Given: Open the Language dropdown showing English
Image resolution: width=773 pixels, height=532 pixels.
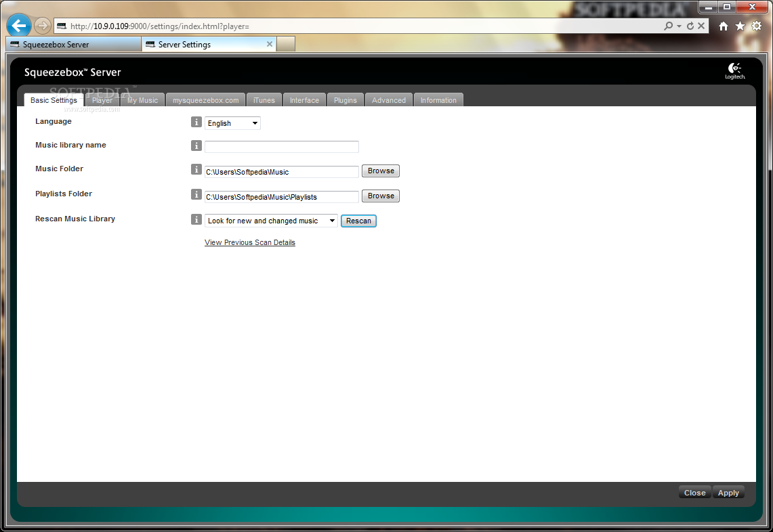Looking at the screenshot, I should 232,123.
